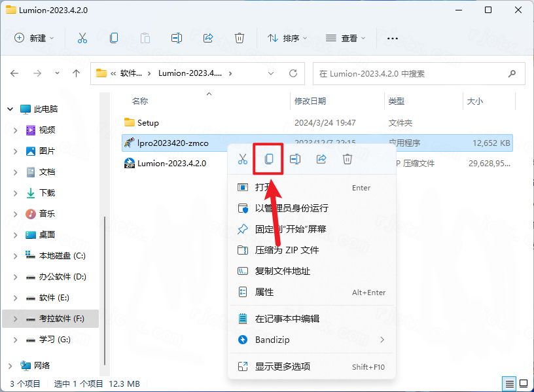
Task: Sort by 名称 column header
Action: click(x=140, y=101)
